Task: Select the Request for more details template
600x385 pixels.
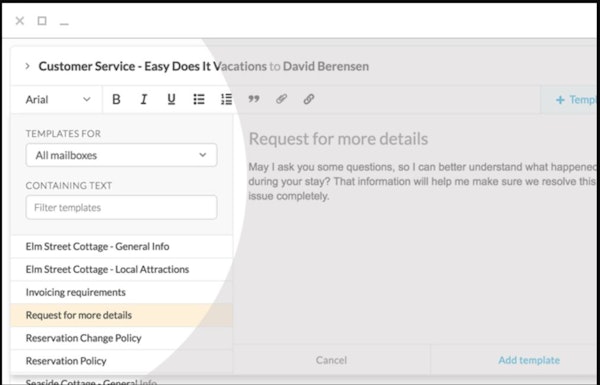Action: pyautogui.click(x=122, y=315)
